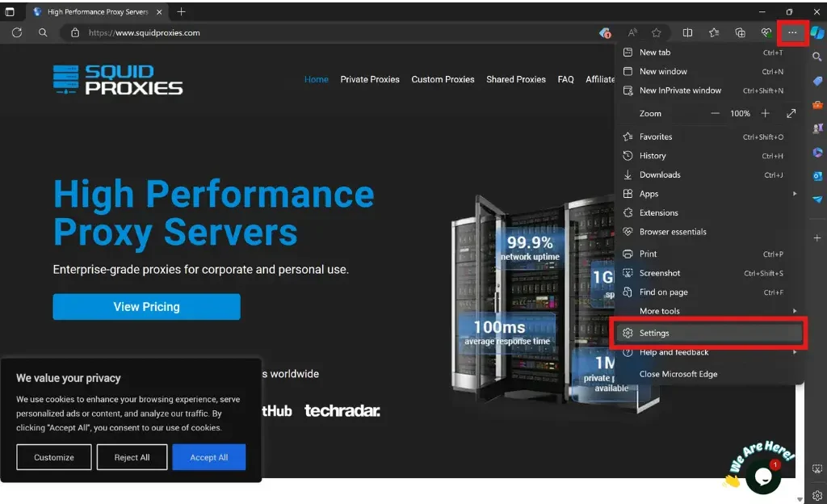Expand the Apps submenu arrow

tap(794, 194)
